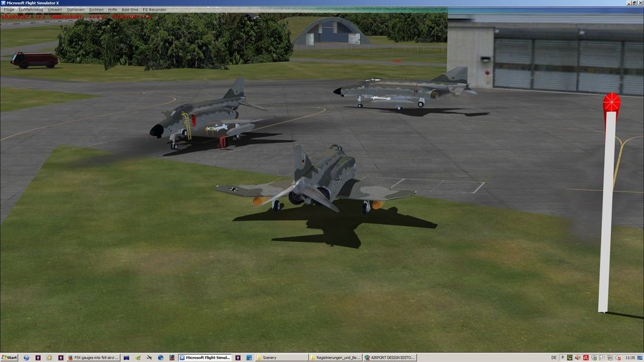The image size is (644, 362).
Task: Expand hidden system tray icons arrow
Action: point(562,358)
